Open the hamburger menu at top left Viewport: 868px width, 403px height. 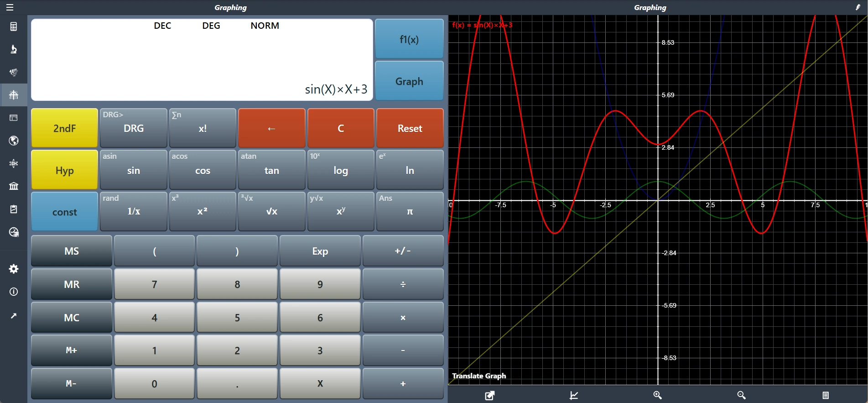point(10,7)
